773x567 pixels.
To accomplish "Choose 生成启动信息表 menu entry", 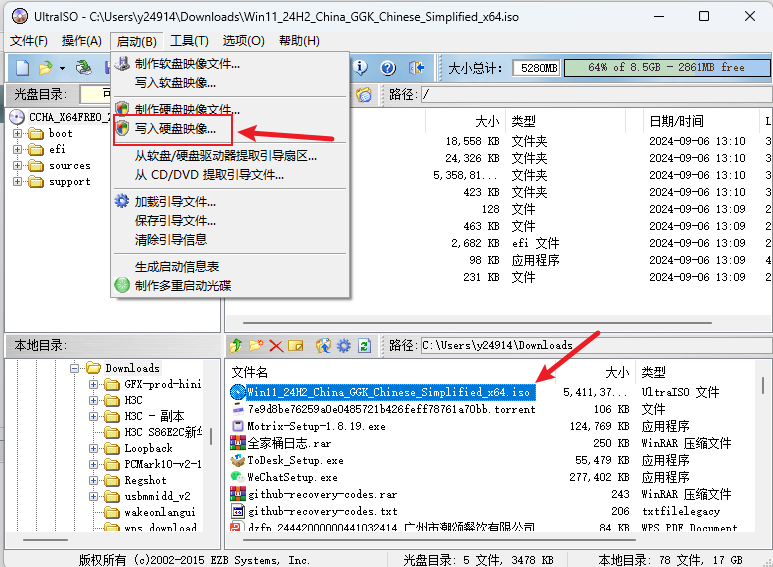I will (230, 267).
